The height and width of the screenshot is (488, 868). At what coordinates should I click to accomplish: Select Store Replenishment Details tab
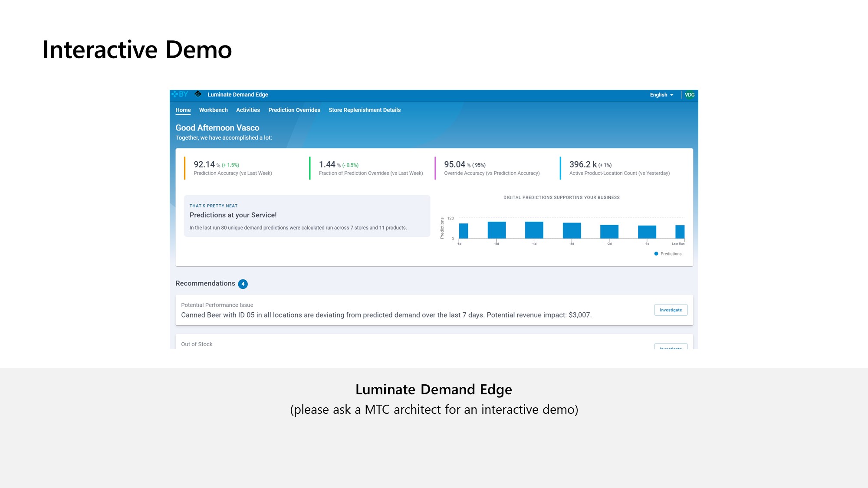click(364, 110)
